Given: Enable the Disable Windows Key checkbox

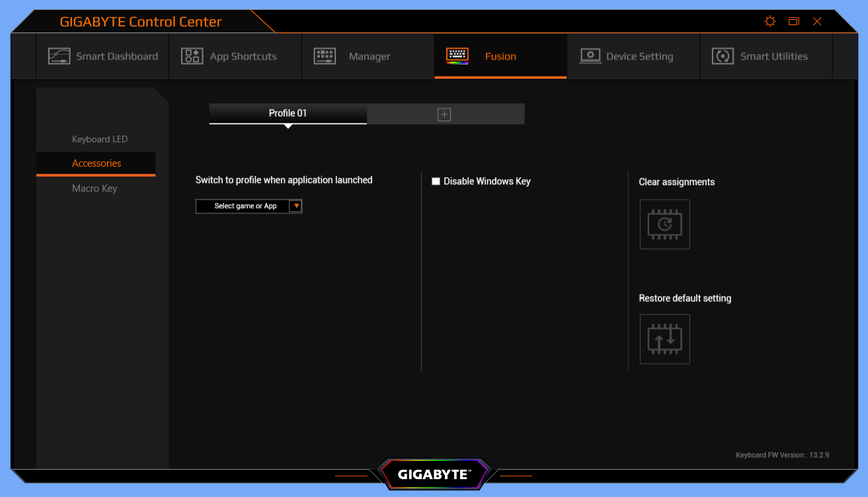Looking at the screenshot, I should [x=436, y=181].
